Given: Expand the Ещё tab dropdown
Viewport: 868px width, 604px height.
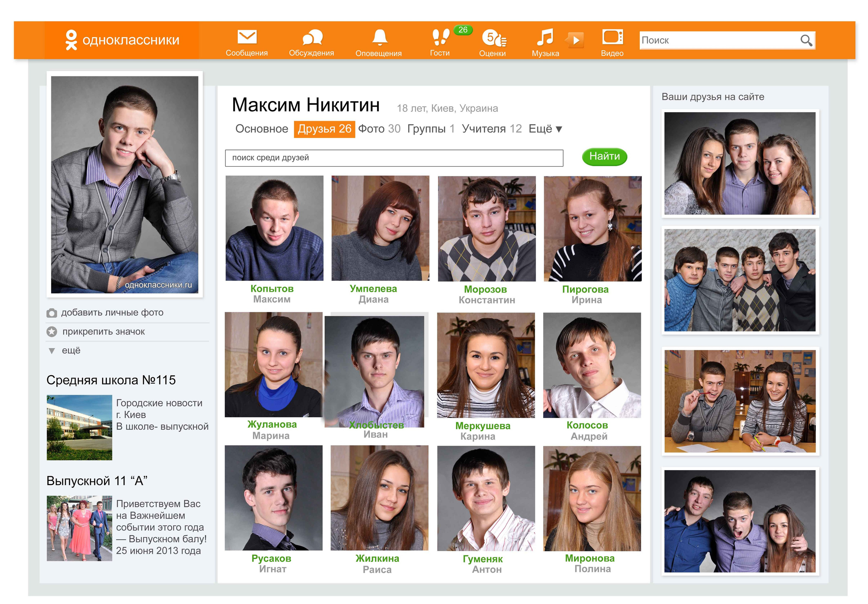Looking at the screenshot, I should pos(545,129).
